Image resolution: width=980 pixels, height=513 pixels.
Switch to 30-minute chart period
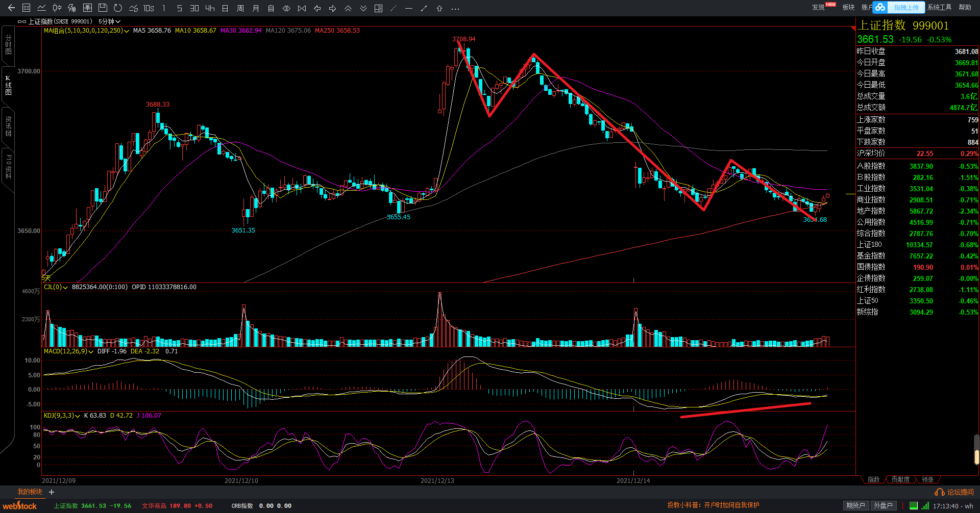[194, 8]
